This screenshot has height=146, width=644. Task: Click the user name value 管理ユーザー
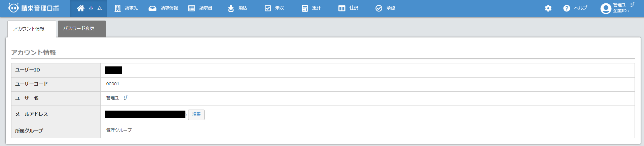[x=119, y=98]
